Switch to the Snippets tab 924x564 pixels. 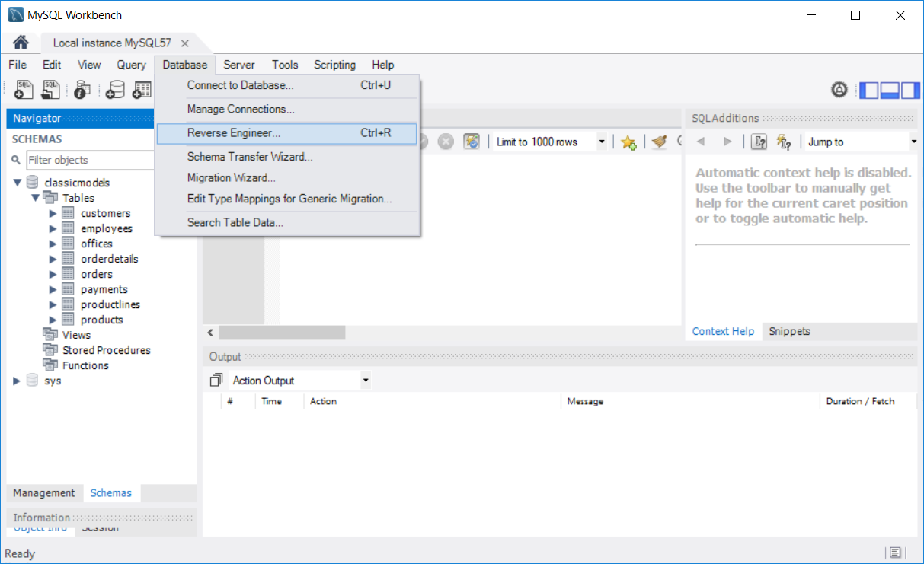pyautogui.click(x=789, y=331)
